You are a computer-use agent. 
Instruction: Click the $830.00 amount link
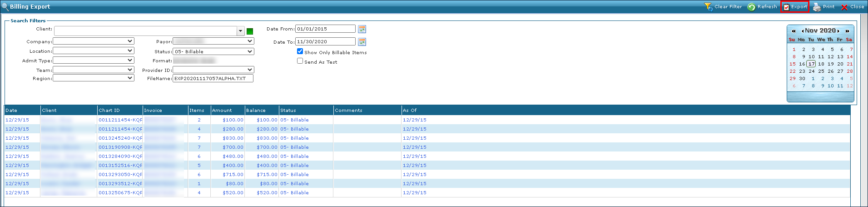233,138
